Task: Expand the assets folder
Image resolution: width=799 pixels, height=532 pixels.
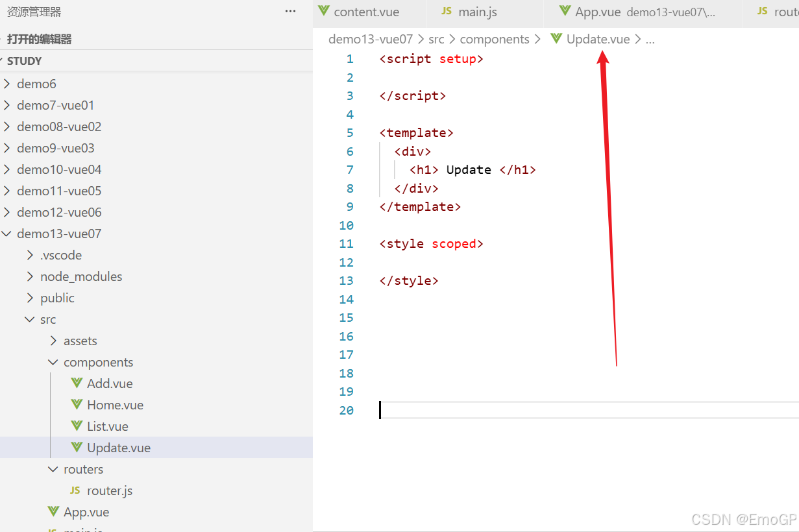Action: (x=54, y=341)
